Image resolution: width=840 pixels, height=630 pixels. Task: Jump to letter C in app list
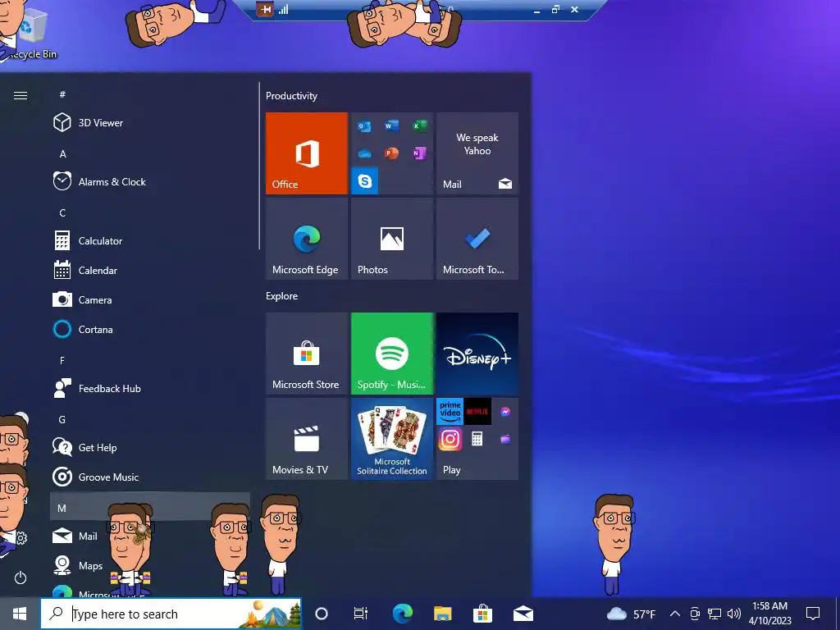click(x=62, y=212)
